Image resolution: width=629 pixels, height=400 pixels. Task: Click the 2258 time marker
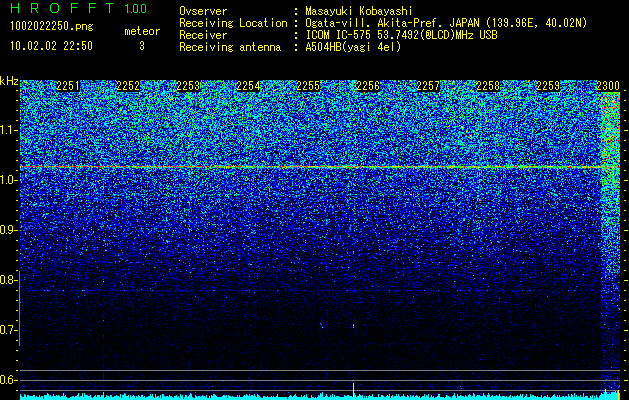click(x=488, y=86)
